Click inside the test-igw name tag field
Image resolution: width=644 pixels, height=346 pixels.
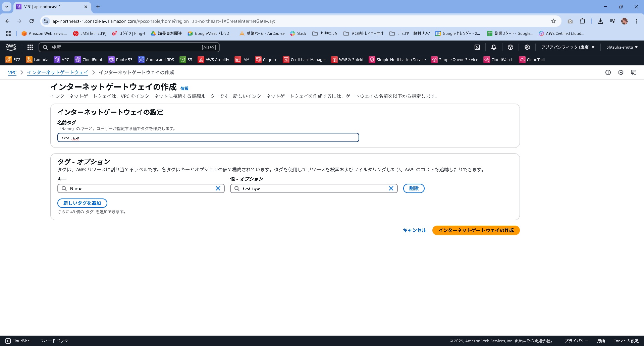coord(208,137)
